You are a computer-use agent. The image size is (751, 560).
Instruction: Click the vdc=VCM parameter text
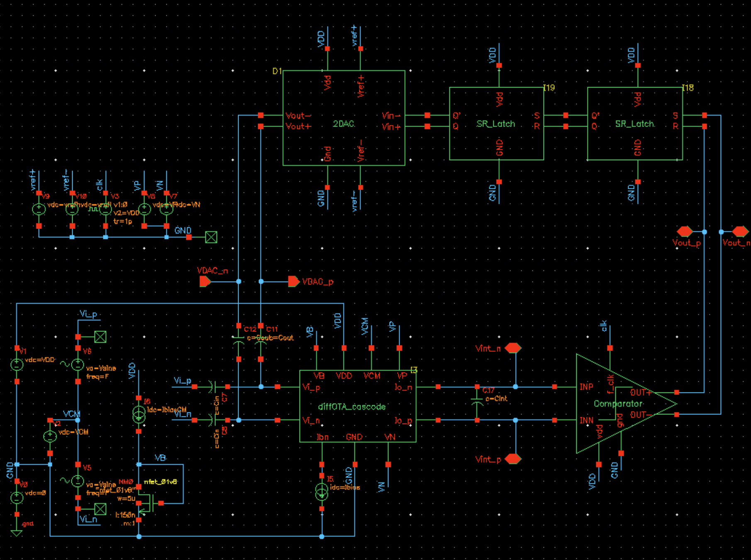pyautogui.click(x=73, y=432)
